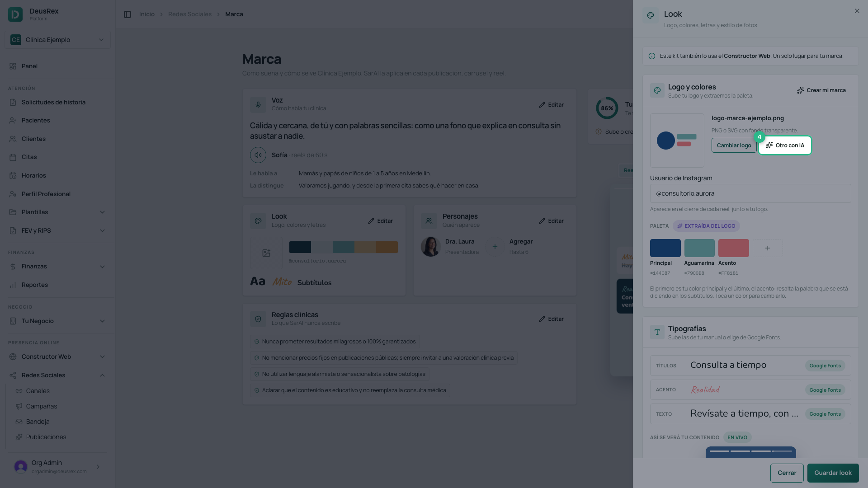The width and height of the screenshot is (868, 488).
Task: Play Sofía voice sample icon
Action: pyautogui.click(x=258, y=155)
